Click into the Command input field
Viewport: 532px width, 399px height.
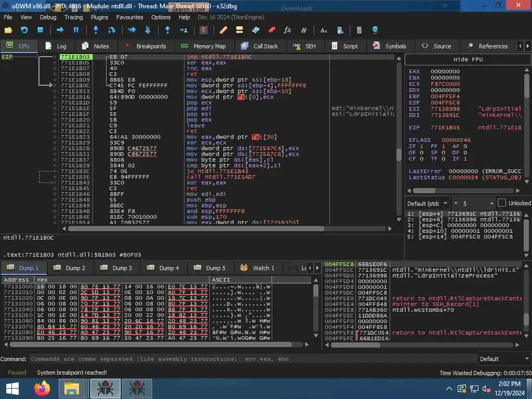253,359
